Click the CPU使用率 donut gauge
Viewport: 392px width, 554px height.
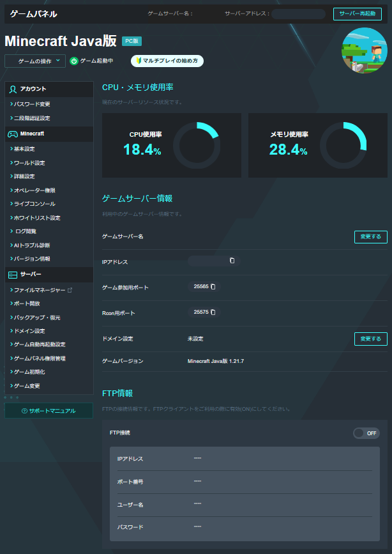[197, 146]
